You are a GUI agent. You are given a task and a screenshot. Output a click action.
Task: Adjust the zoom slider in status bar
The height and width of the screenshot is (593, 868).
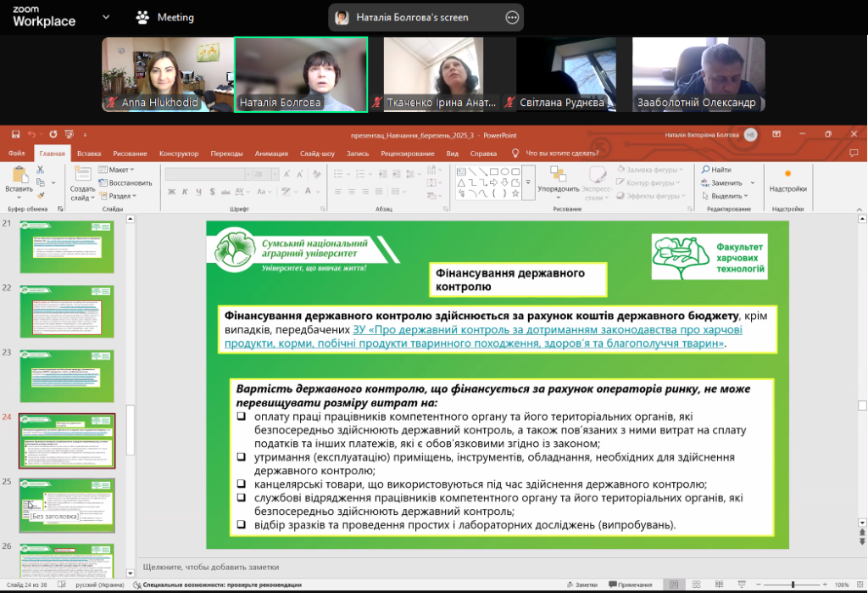(793, 585)
